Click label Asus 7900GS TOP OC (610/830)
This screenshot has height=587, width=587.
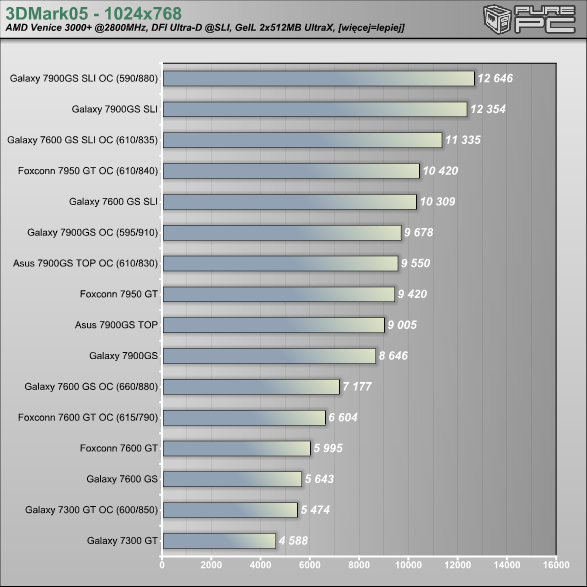85,264
